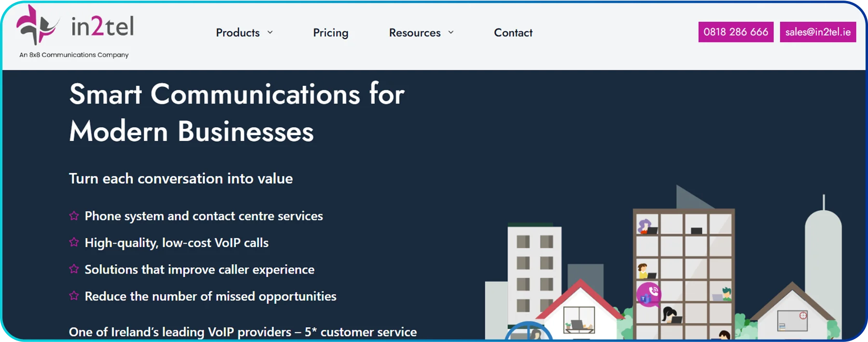Click the pink phone call icon on the building
868x342 pixels.
pos(648,294)
